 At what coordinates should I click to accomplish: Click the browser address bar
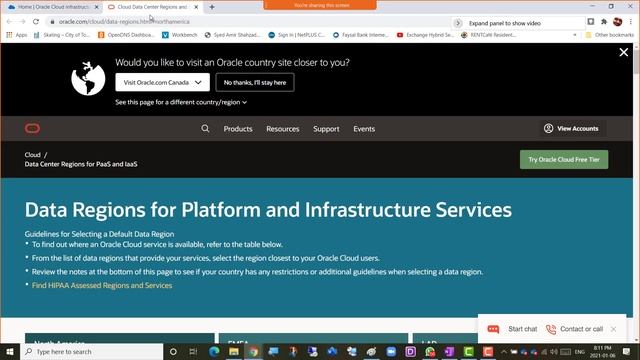coord(249,22)
